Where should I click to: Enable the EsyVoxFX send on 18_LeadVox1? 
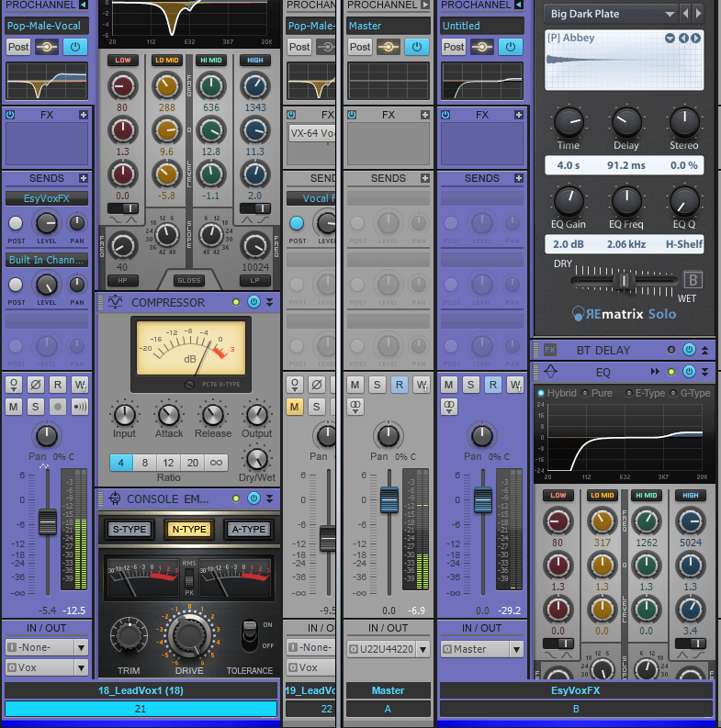[16, 223]
